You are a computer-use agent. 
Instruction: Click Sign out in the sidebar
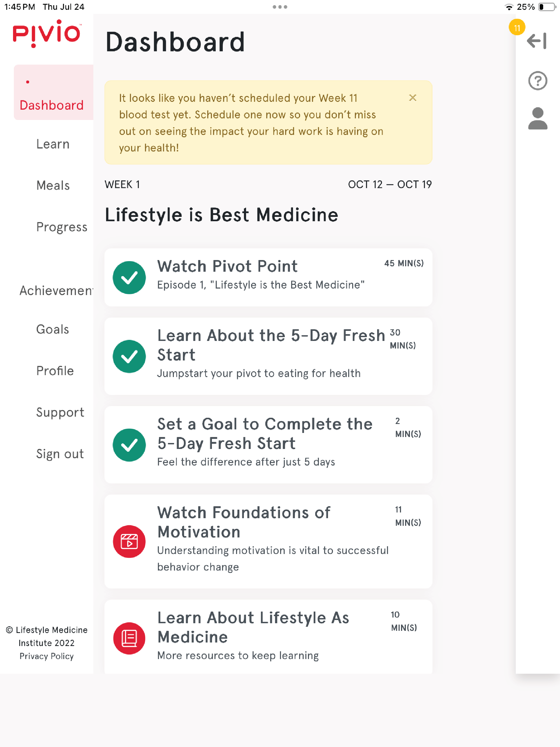(60, 454)
